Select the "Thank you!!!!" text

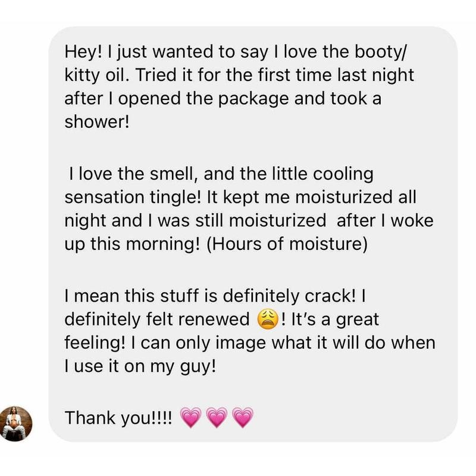coord(118,418)
